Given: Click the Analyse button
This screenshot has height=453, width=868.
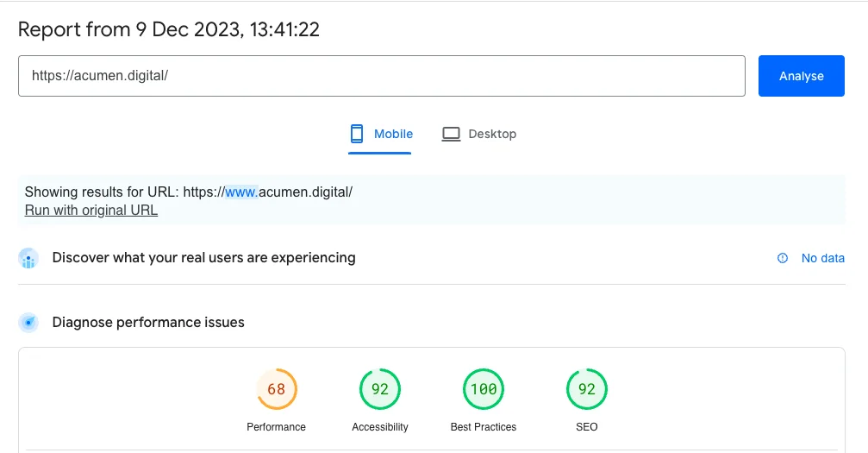Looking at the screenshot, I should 801,76.
